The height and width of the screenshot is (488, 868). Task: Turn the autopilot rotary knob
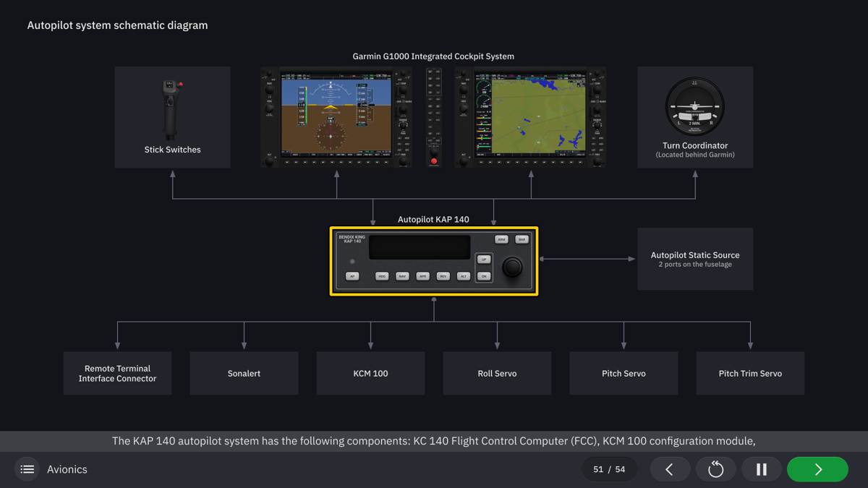tap(513, 267)
